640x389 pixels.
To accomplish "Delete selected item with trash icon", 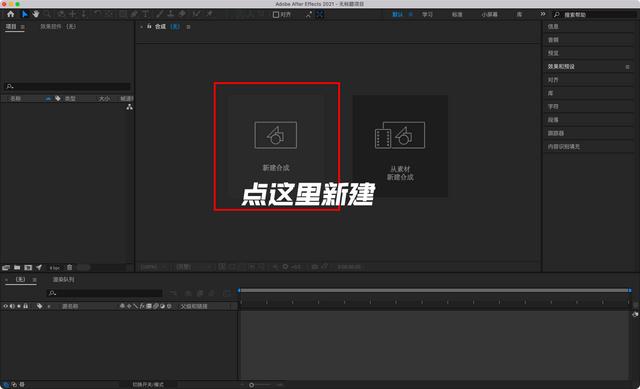I will [x=69, y=268].
